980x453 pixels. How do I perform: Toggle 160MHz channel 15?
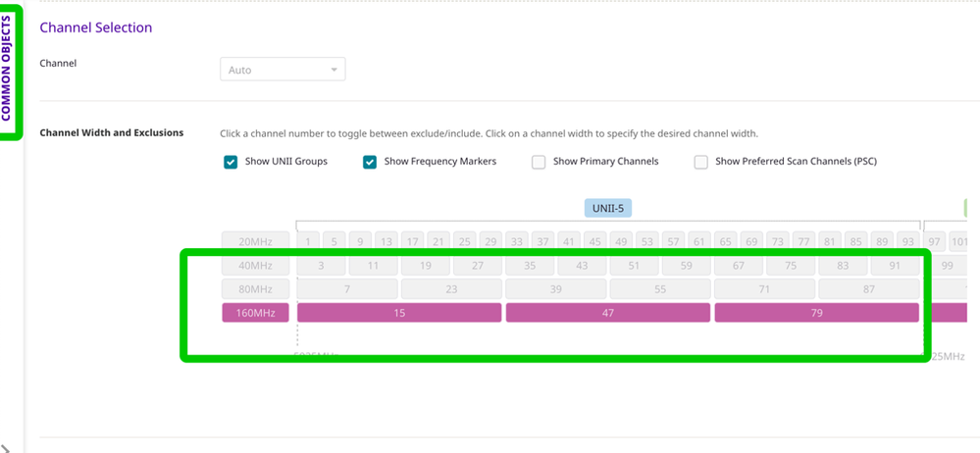(x=399, y=313)
